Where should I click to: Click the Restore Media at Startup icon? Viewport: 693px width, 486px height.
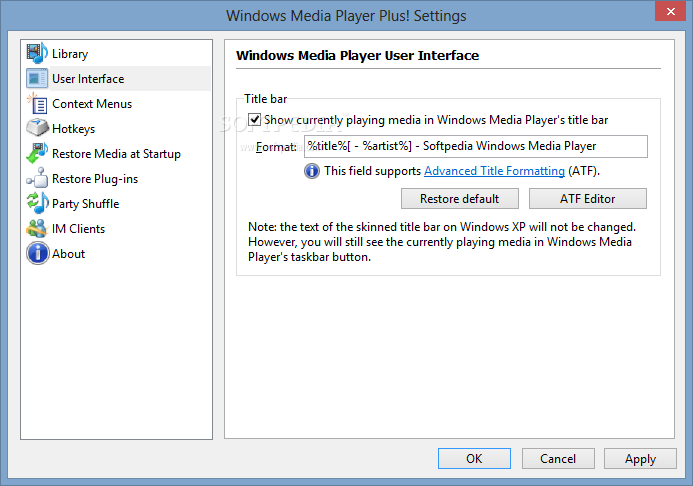(37, 154)
